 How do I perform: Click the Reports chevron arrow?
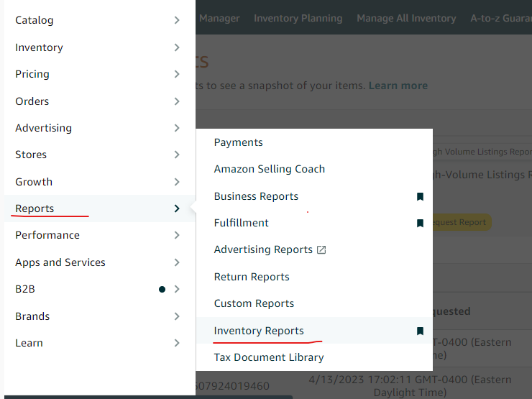177,208
